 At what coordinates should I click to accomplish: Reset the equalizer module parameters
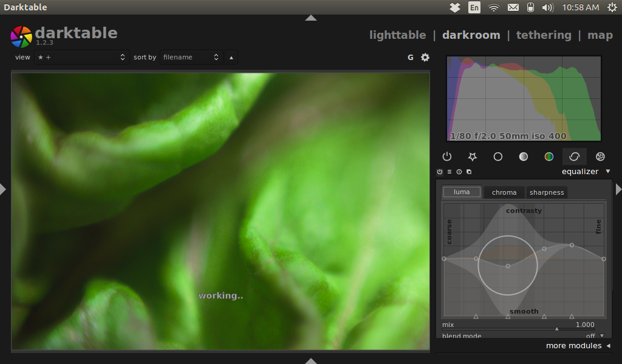coord(459,172)
